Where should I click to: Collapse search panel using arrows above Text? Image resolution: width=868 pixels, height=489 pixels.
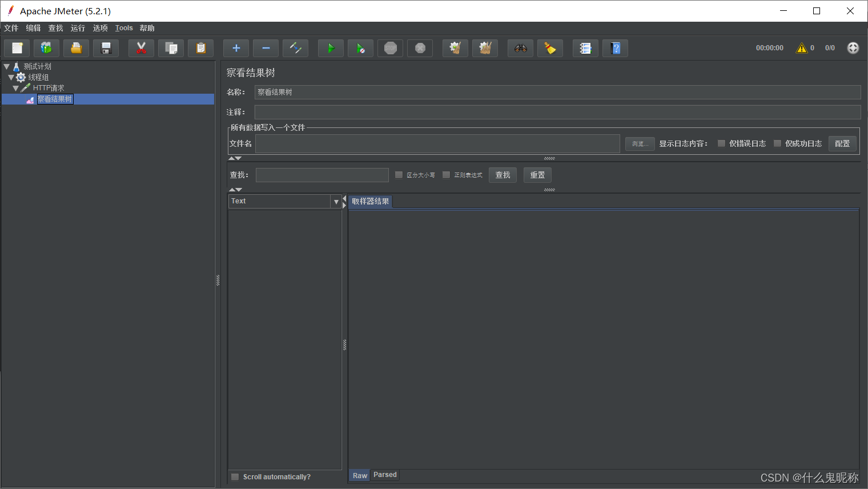click(x=235, y=190)
